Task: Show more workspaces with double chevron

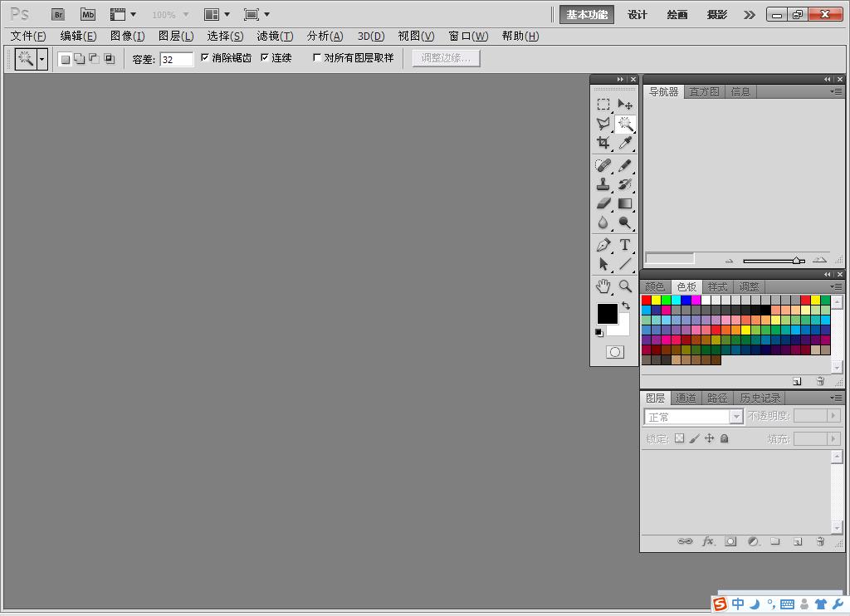Action: pos(750,15)
